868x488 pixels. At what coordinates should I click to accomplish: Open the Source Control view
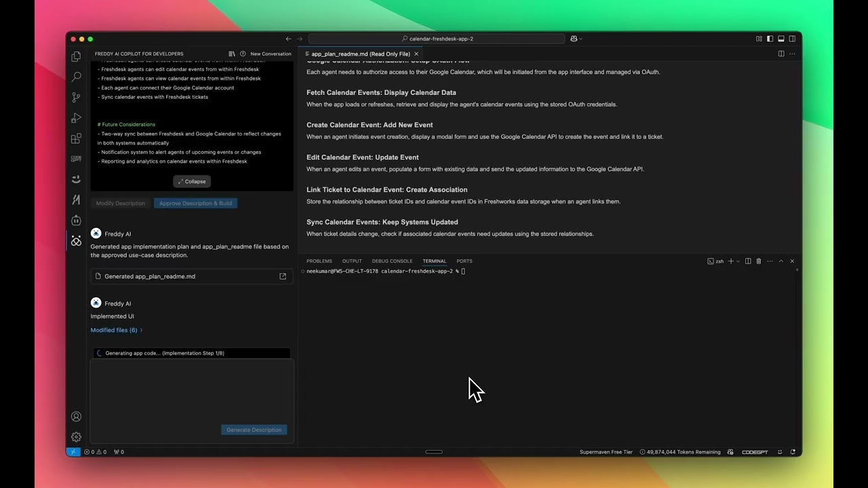[76, 98]
